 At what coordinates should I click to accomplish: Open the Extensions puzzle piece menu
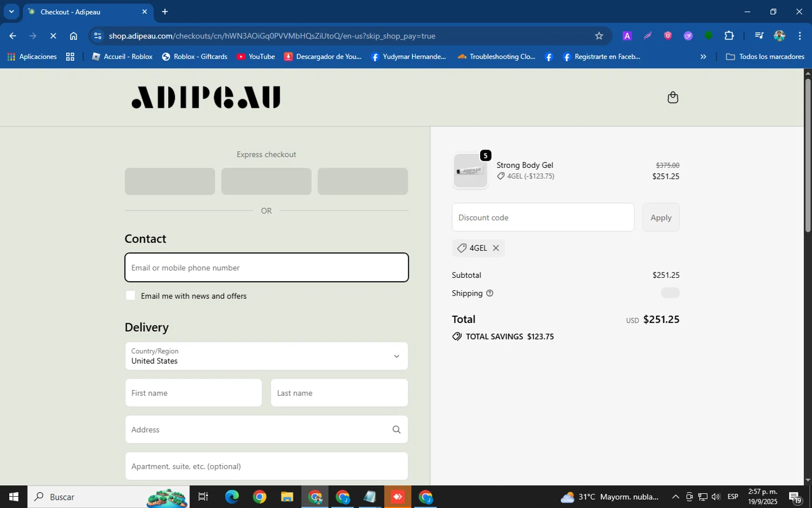coord(729,36)
